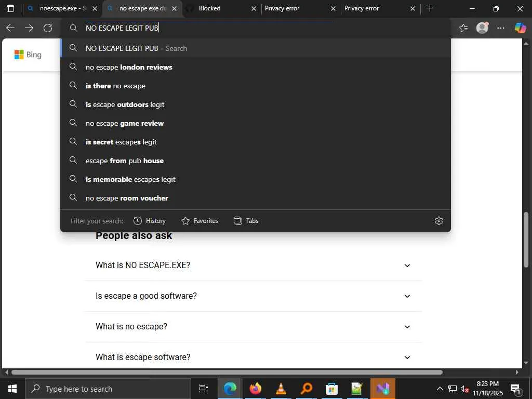Select suggestion is there no escape
The image size is (532, 399).
pyautogui.click(x=256, y=86)
